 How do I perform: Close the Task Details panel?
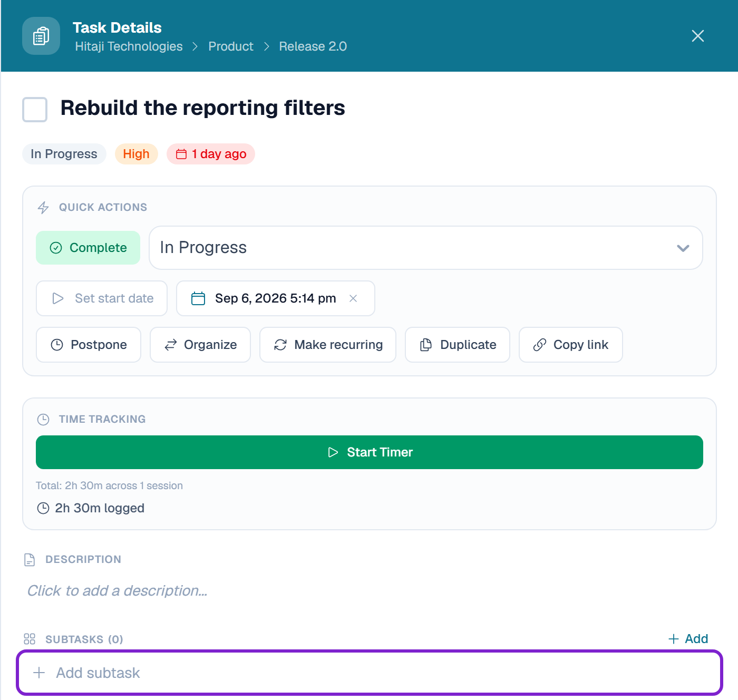pos(697,36)
